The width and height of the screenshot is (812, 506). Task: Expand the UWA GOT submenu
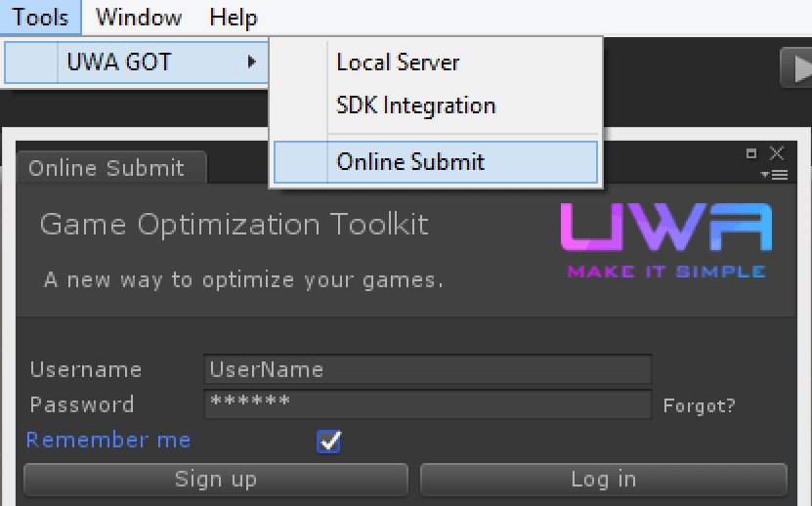[135, 63]
